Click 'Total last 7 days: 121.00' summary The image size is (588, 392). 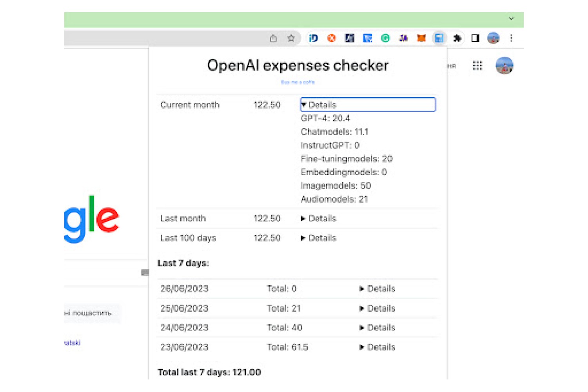[x=209, y=372]
